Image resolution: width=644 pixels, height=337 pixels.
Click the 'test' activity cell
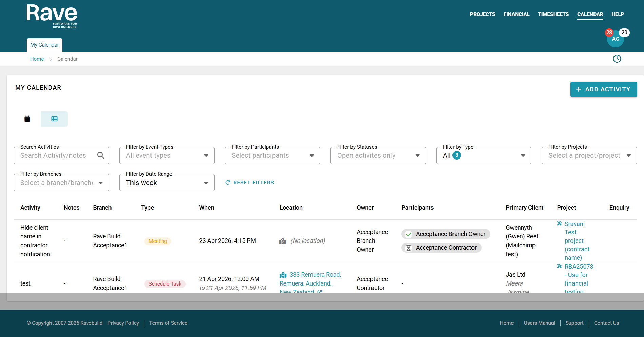point(25,283)
